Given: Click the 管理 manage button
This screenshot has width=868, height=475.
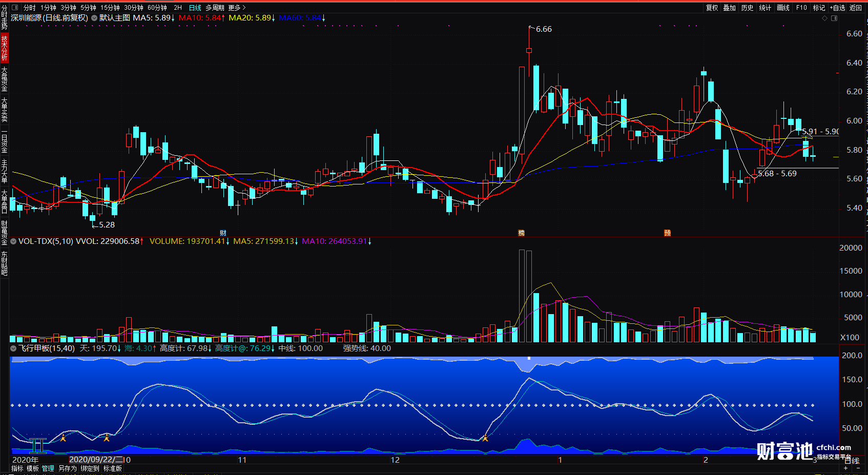Looking at the screenshot, I should (x=48, y=468).
